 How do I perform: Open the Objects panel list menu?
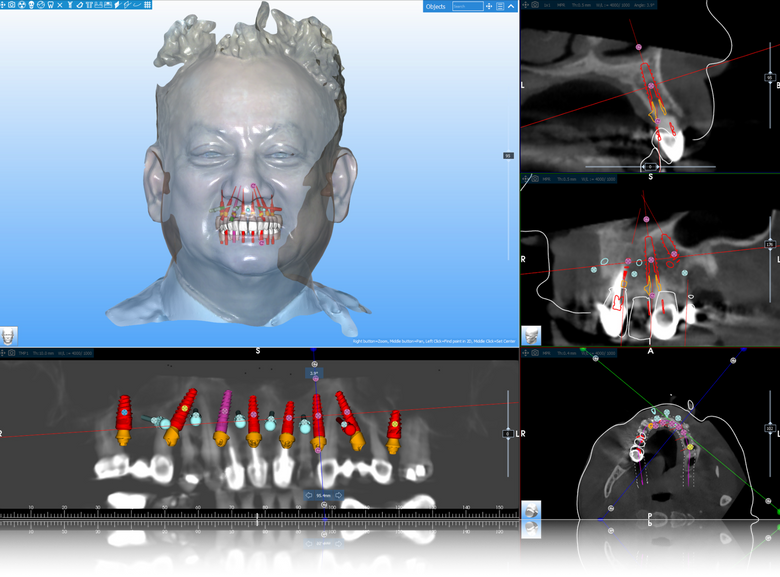[x=501, y=6]
